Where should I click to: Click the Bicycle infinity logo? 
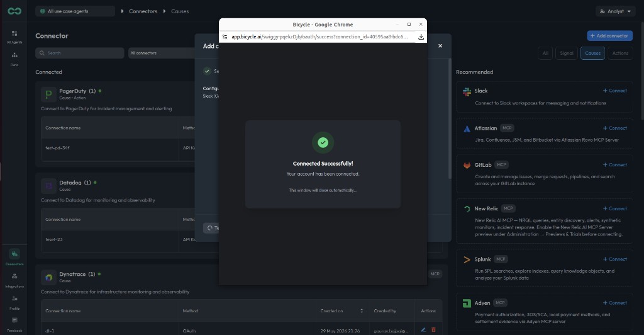pos(14,11)
